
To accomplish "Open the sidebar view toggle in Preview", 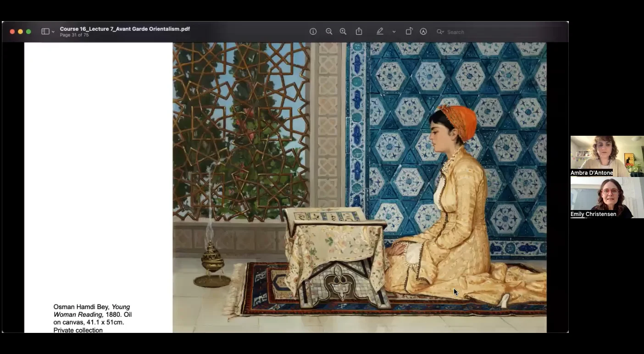I will (45, 32).
